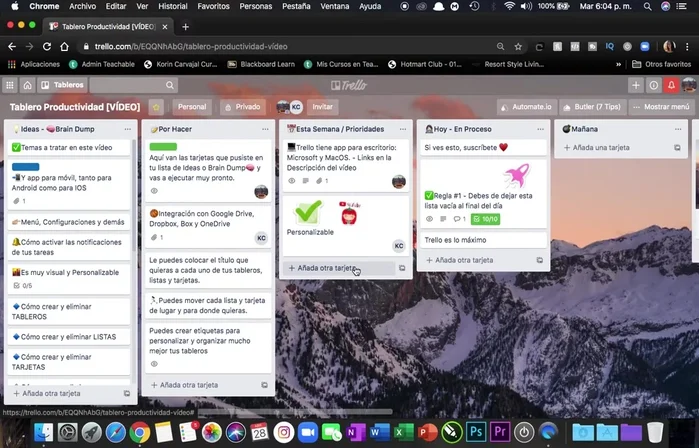Open the Trello information icon

[654, 85]
